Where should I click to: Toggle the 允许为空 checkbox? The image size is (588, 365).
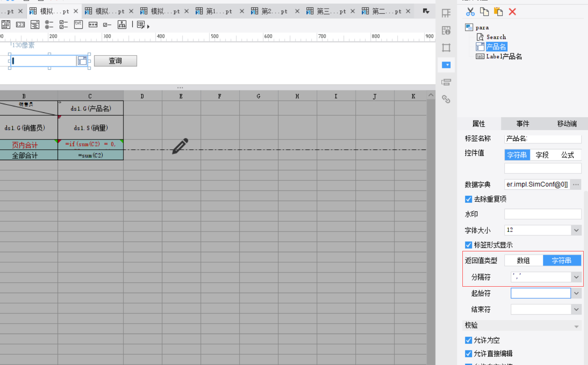click(468, 340)
